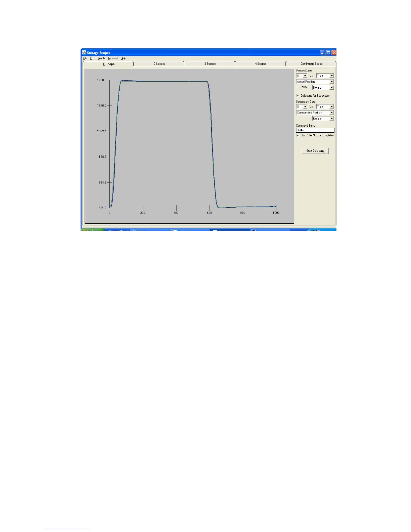Open the Secondary Data Time dropdown

click(x=325, y=106)
